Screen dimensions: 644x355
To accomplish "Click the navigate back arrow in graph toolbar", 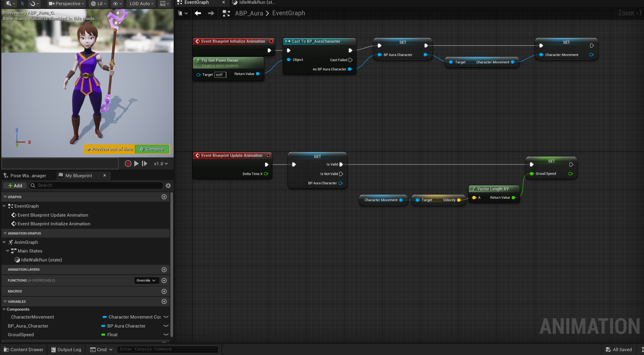I will [198, 13].
